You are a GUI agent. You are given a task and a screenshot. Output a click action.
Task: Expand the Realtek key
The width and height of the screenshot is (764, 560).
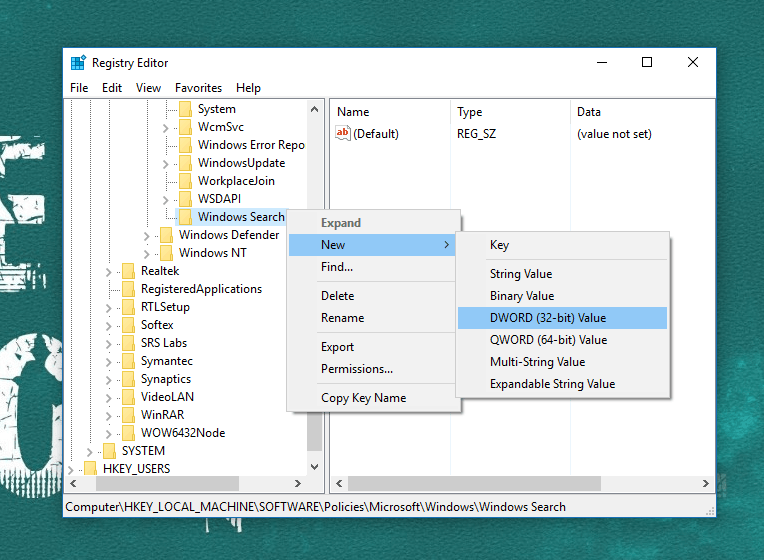pos(109,272)
